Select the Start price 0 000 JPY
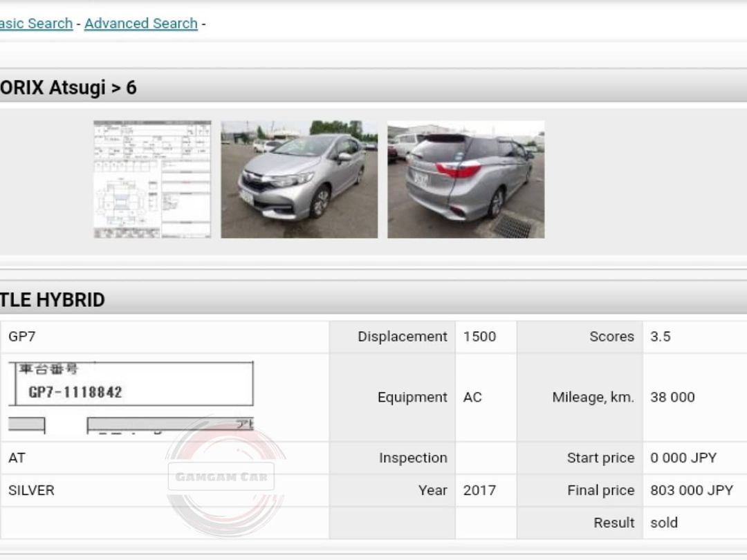The width and height of the screenshot is (747, 560). pyautogui.click(x=683, y=458)
